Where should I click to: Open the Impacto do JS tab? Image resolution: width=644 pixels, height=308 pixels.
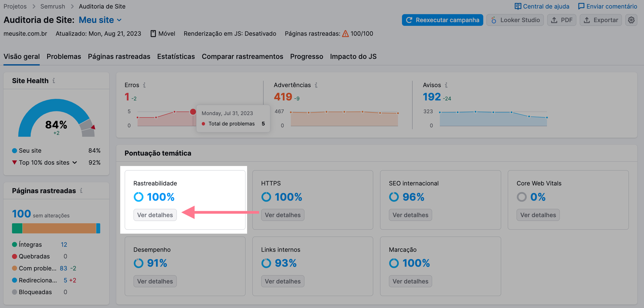pyautogui.click(x=353, y=57)
